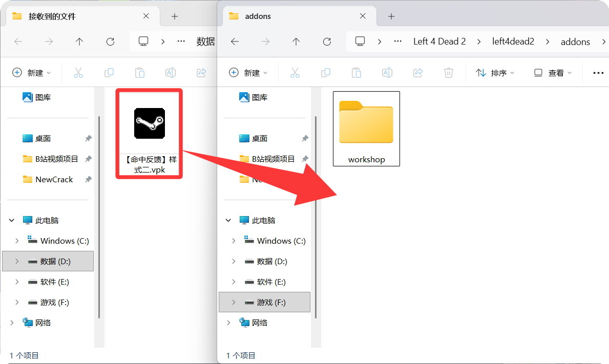Select the workshop folder
This screenshot has height=364, width=609.
(366, 128)
